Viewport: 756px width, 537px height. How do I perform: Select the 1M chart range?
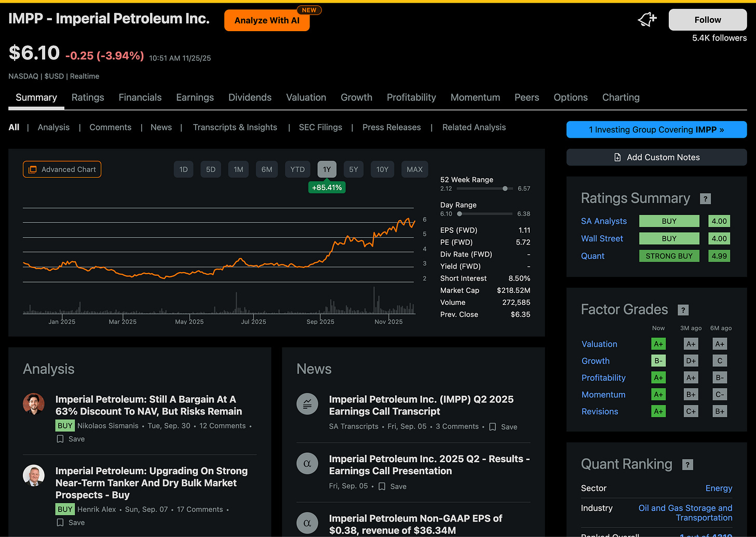coord(238,169)
